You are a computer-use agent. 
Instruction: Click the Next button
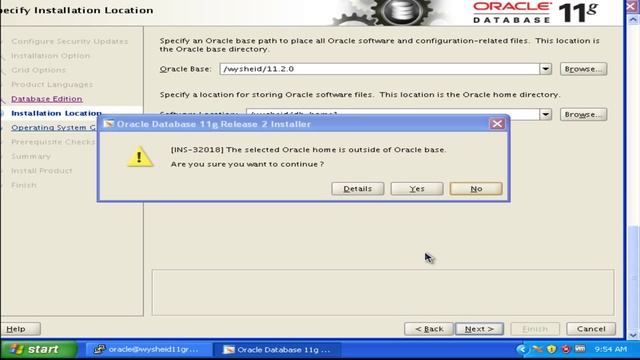click(479, 329)
